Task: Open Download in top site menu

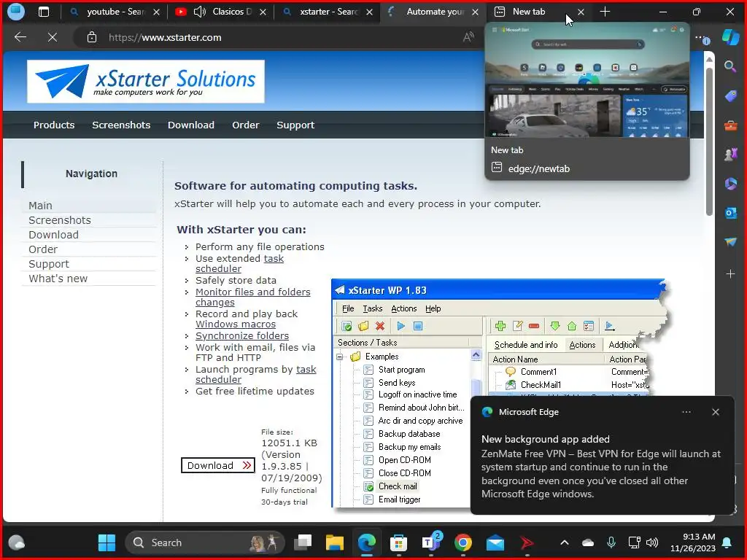Action: pos(191,125)
